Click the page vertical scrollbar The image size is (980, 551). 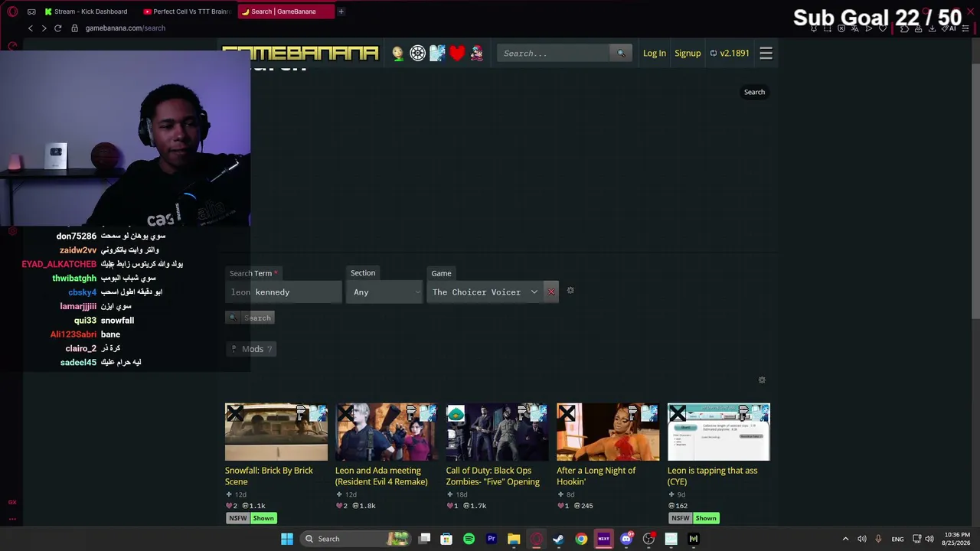click(x=975, y=191)
